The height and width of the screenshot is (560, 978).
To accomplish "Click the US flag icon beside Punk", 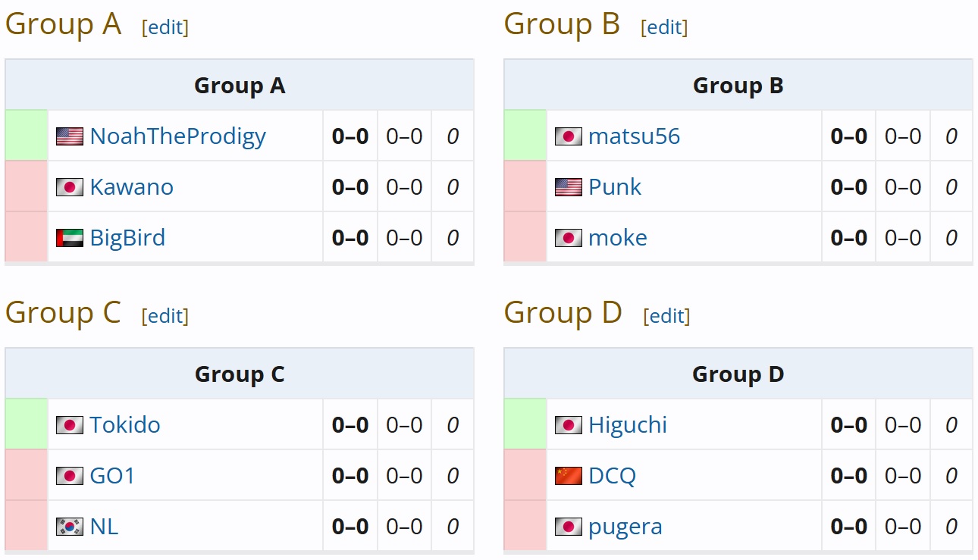I will click(x=569, y=187).
